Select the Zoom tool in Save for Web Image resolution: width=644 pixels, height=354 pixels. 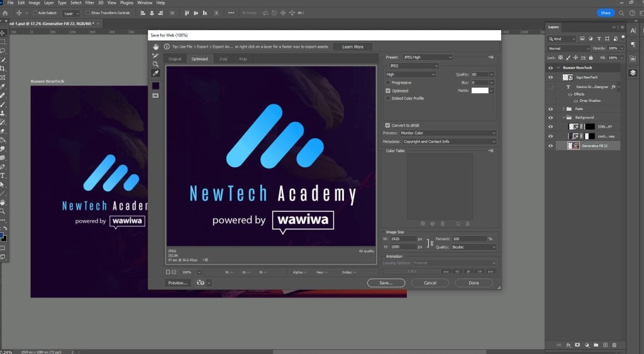tap(156, 64)
